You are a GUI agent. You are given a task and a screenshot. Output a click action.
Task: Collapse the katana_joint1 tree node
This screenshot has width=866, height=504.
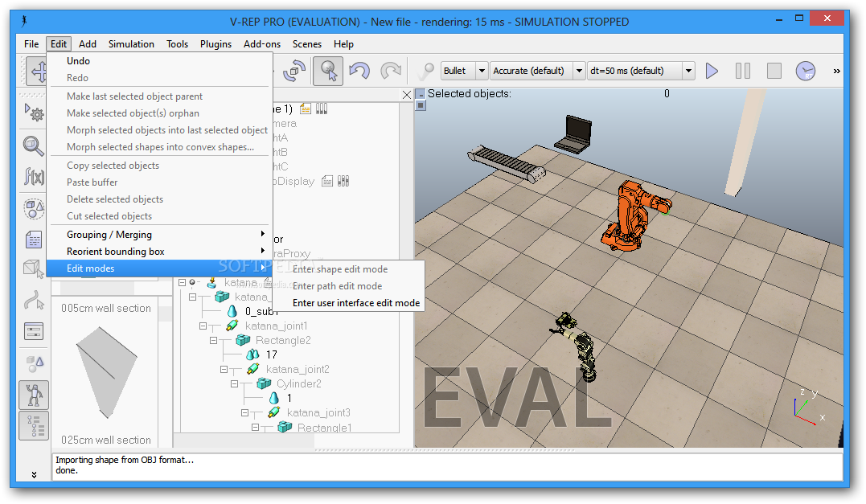(x=203, y=326)
